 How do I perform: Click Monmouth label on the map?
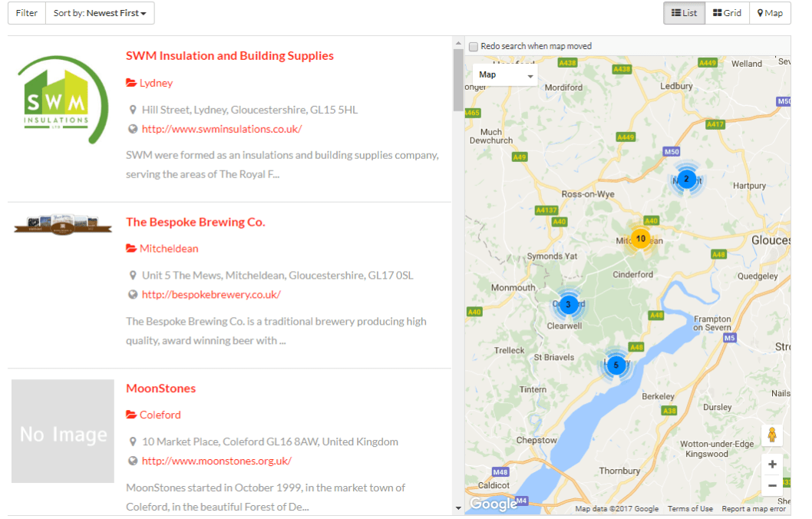tap(513, 287)
